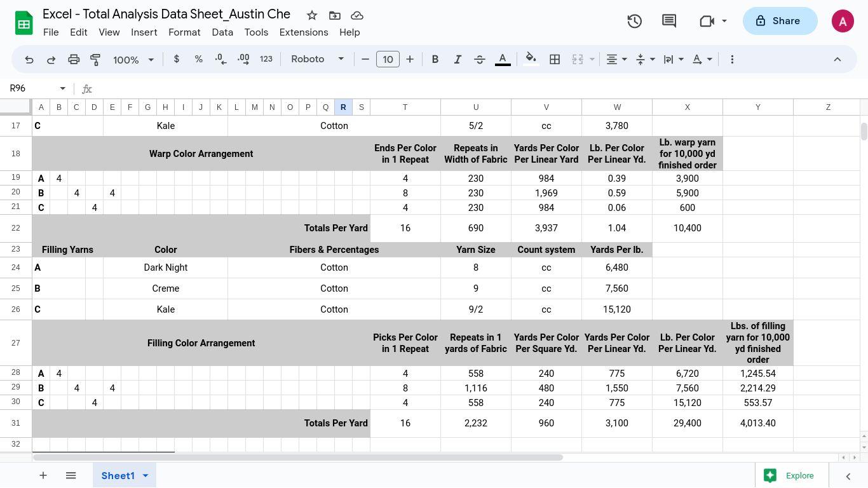
Task: Toggle strikethrough formatting
Action: [480, 59]
